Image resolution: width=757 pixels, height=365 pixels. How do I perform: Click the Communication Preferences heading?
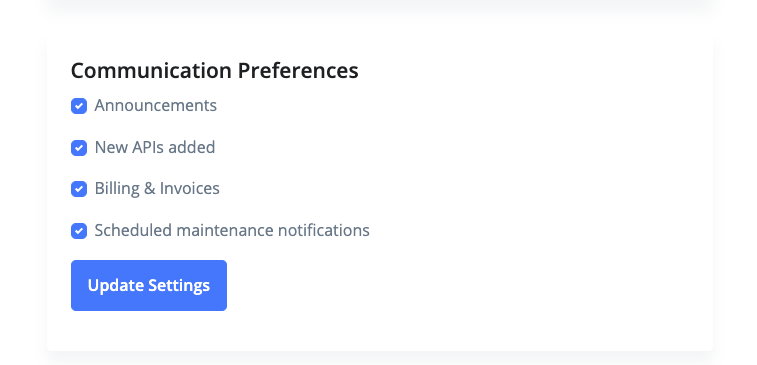[x=214, y=70]
